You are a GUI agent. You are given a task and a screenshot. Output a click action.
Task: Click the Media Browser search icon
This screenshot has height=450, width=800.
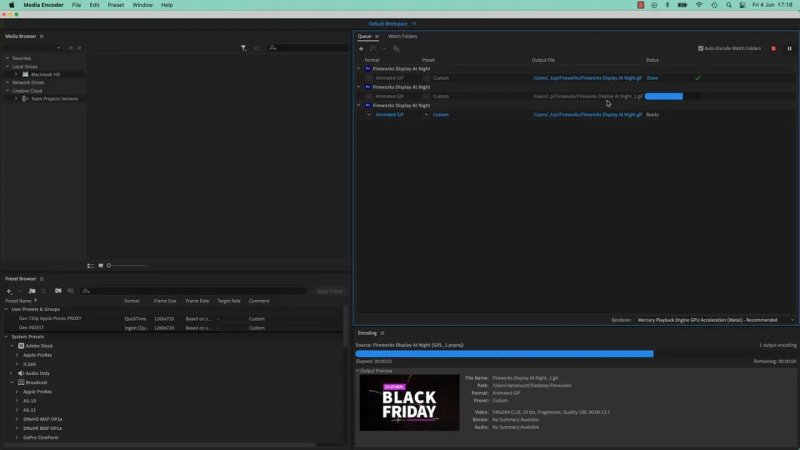click(x=272, y=48)
